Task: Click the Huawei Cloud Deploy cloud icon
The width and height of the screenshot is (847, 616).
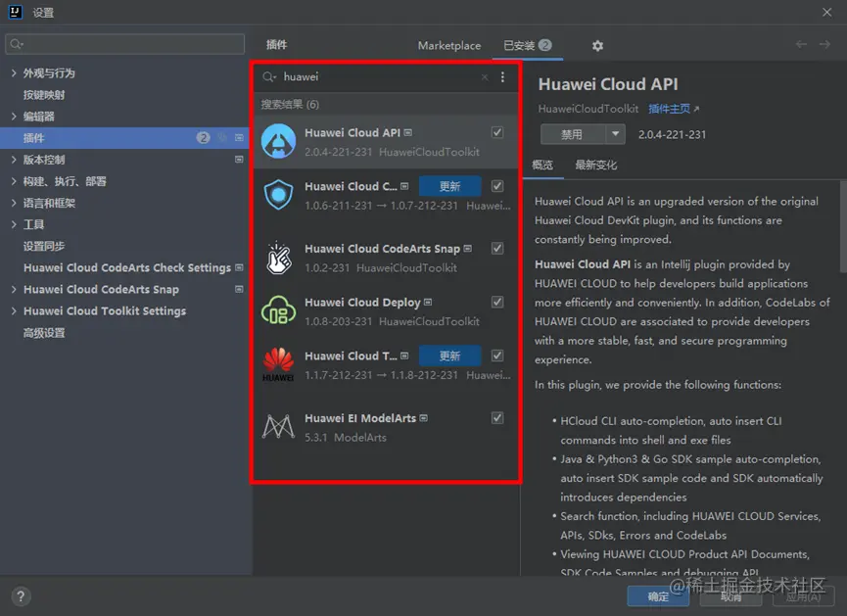Action: click(278, 310)
